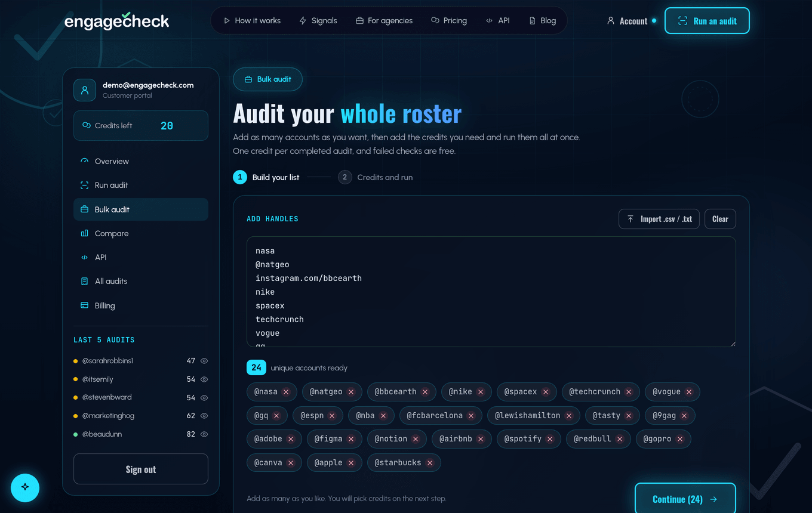Remove the @canva chip
812x513 pixels.
[291, 463]
